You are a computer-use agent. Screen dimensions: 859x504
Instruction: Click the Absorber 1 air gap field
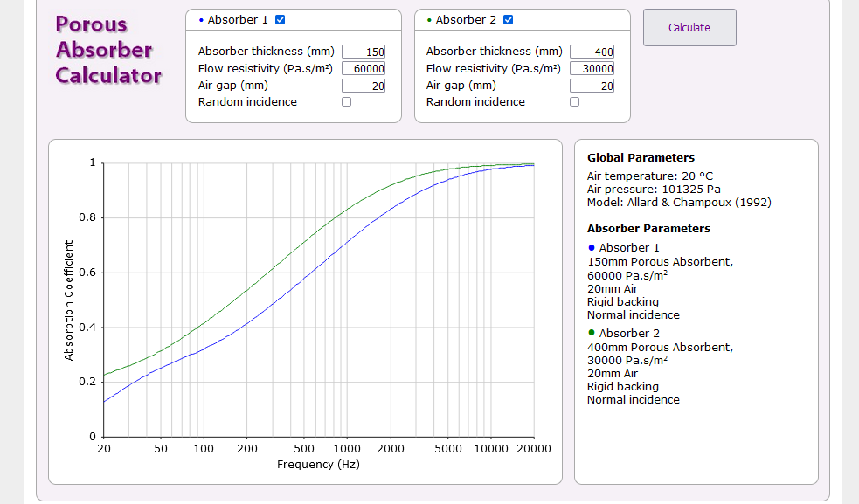pyautogui.click(x=364, y=86)
